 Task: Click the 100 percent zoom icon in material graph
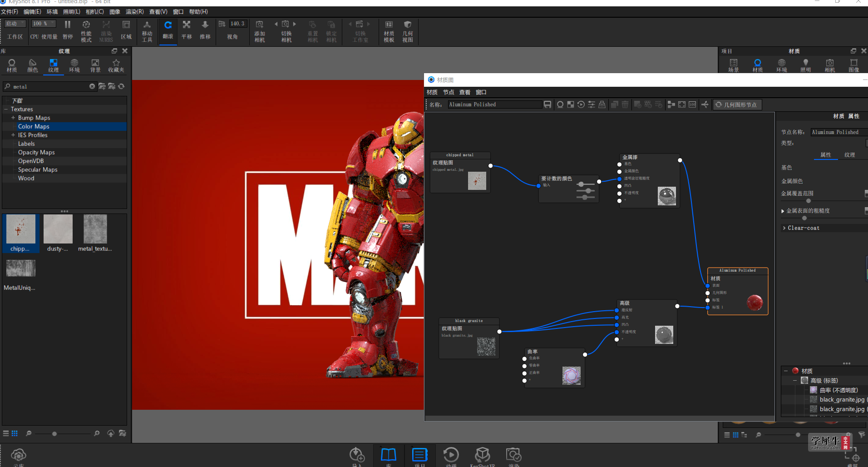tap(692, 104)
